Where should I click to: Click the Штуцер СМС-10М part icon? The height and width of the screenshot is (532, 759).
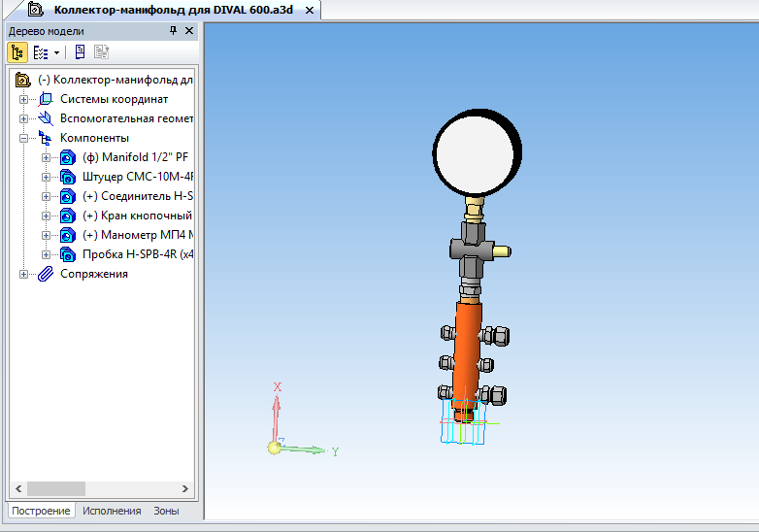click(x=68, y=178)
